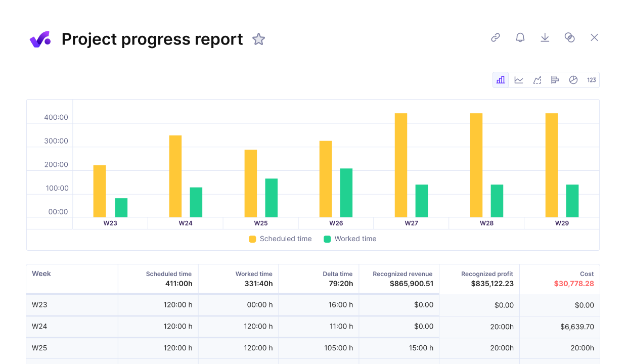Click the W26 green worked time bar
This screenshot has height=364, width=627.
coord(346,193)
